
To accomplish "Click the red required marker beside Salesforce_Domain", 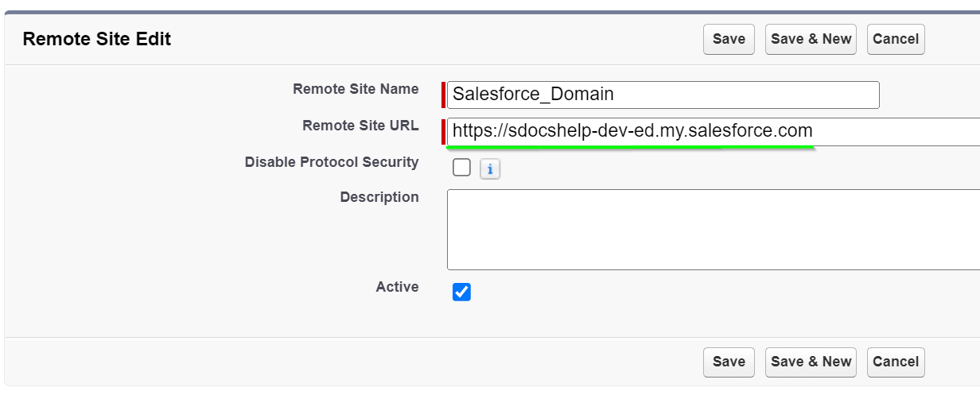I will pyautogui.click(x=443, y=95).
